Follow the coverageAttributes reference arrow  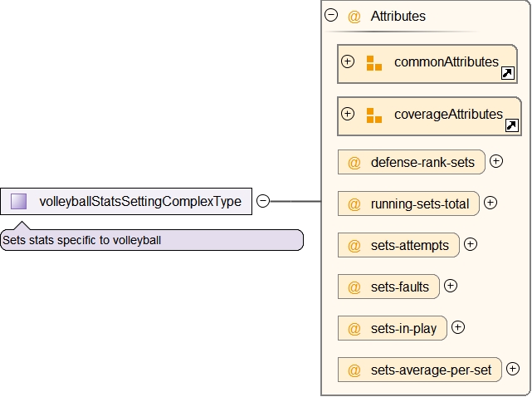[511, 125]
